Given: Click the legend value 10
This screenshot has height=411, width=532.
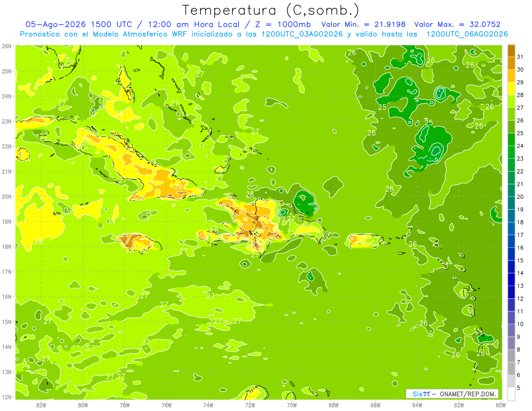Looking at the screenshot, I should coord(520,324).
